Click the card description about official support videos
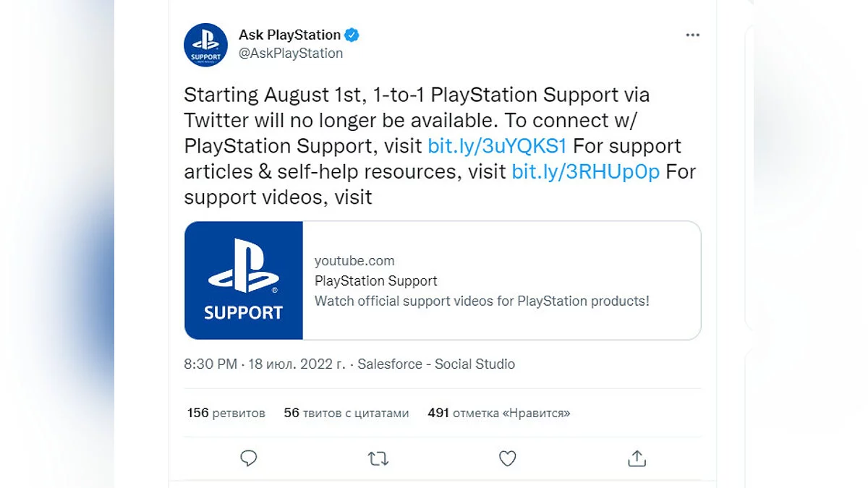Screen dimensions: 868x488 (482, 301)
